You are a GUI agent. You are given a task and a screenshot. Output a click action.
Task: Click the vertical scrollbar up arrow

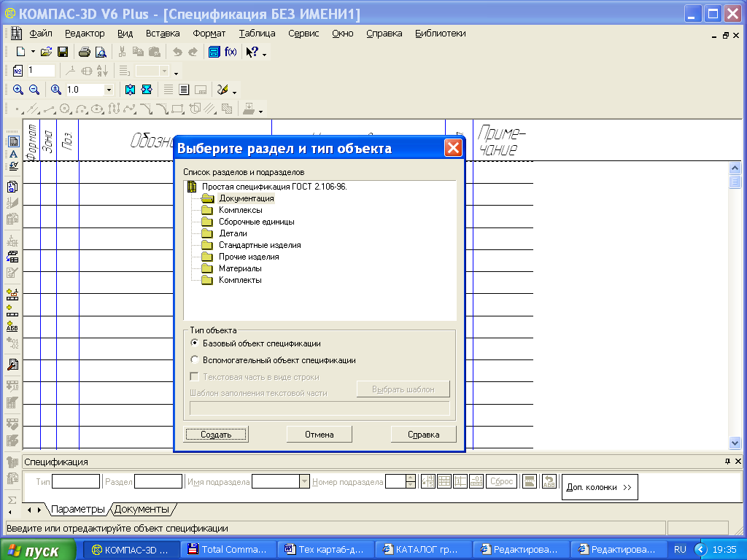tap(735, 168)
